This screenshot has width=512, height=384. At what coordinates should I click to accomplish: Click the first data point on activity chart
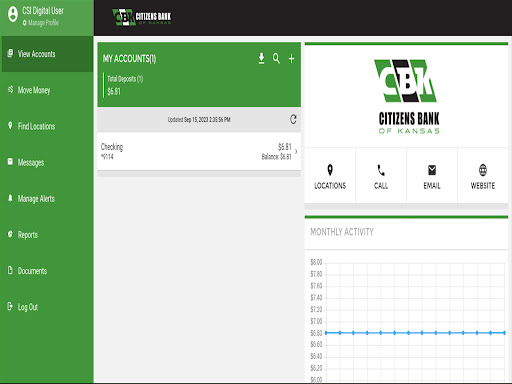326,333
